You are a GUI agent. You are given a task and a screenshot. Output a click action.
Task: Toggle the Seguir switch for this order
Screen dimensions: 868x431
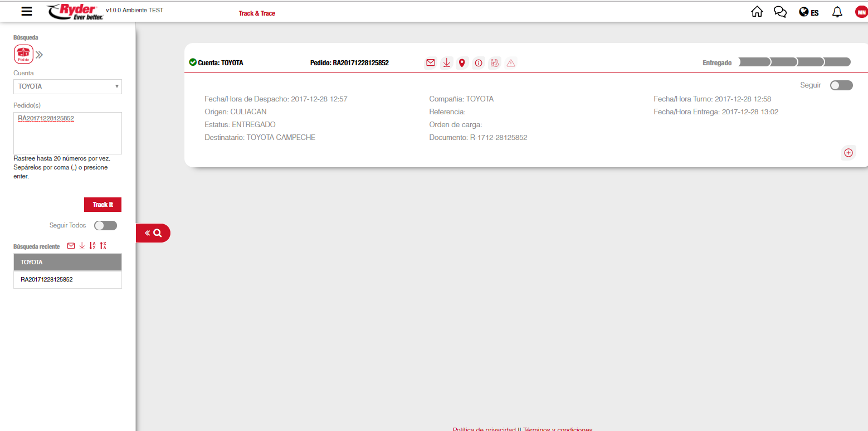[x=841, y=85]
